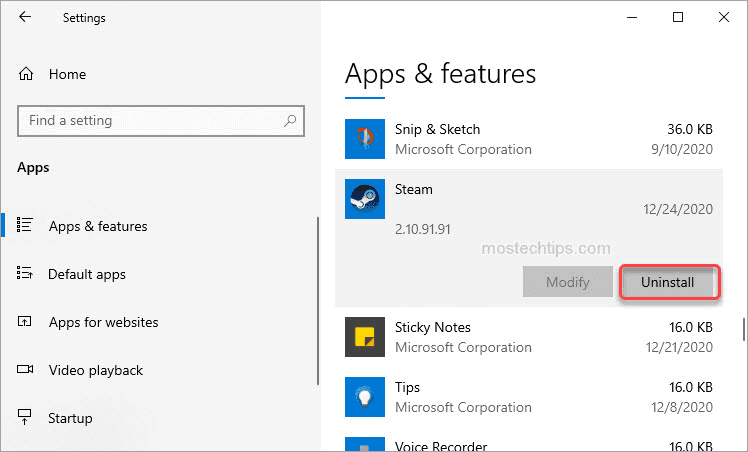
Task: Maximize the Settings window
Action: click(678, 18)
